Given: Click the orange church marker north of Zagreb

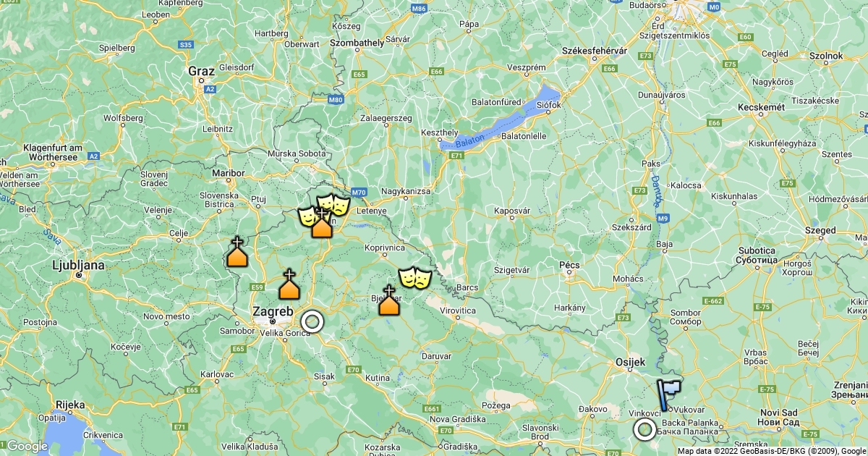Looking at the screenshot, I should pos(289,284).
